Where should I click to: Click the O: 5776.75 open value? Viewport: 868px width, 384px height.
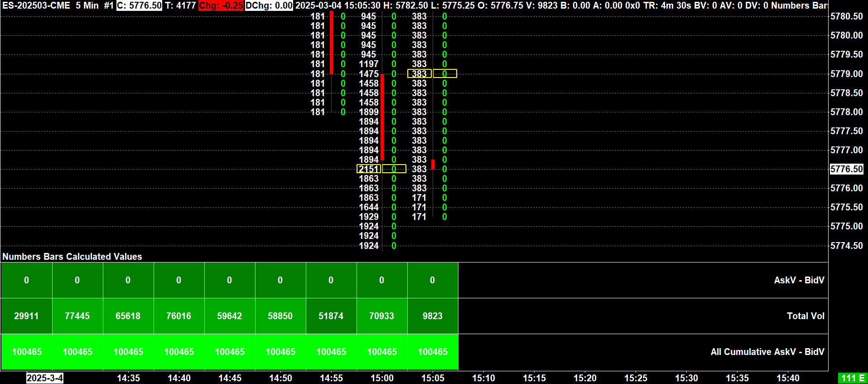click(500, 5)
